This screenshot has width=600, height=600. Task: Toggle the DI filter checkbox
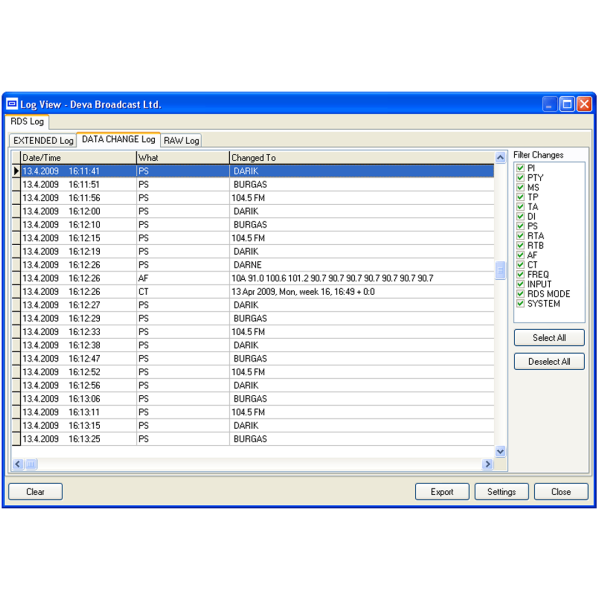[520, 216]
